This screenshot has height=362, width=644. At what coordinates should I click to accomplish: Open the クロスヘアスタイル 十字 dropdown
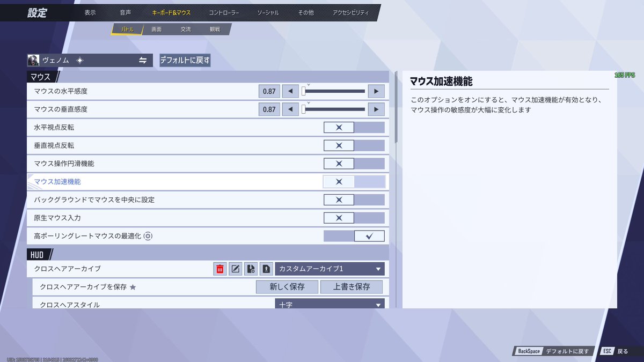tap(330, 304)
